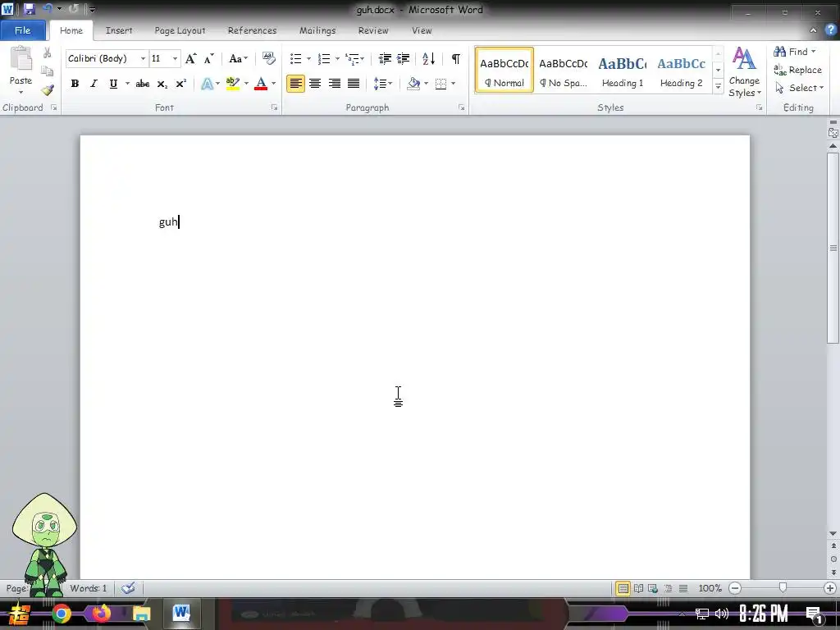The width and height of the screenshot is (840, 630).
Task: Switch to the References tab
Action: tap(253, 30)
